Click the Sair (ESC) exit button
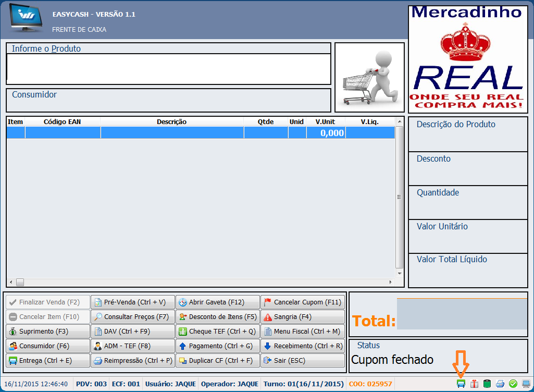This screenshot has width=534, height=392. pyautogui.click(x=303, y=361)
